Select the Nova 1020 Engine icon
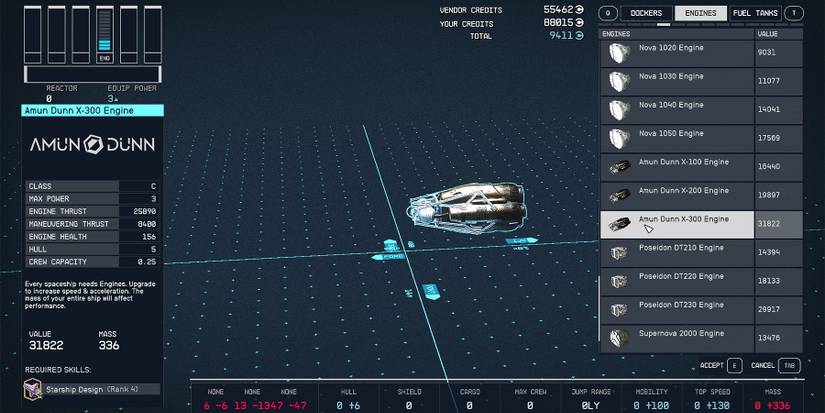Image resolution: width=825 pixels, height=413 pixels. click(619, 54)
